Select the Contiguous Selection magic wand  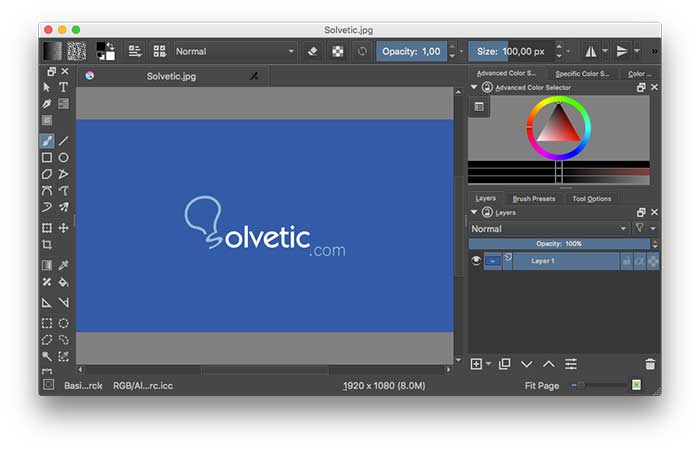click(47, 356)
